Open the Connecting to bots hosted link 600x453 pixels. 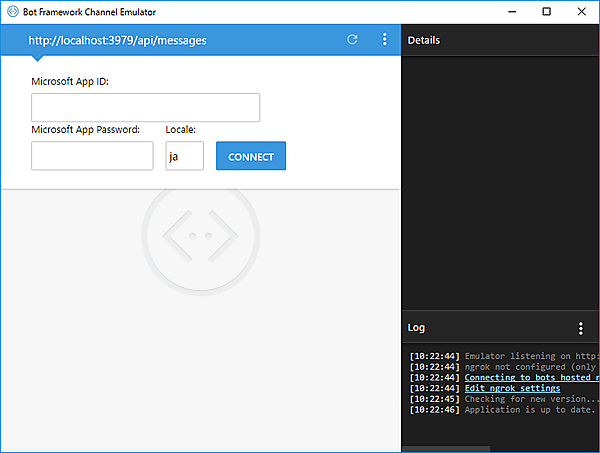point(531,377)
